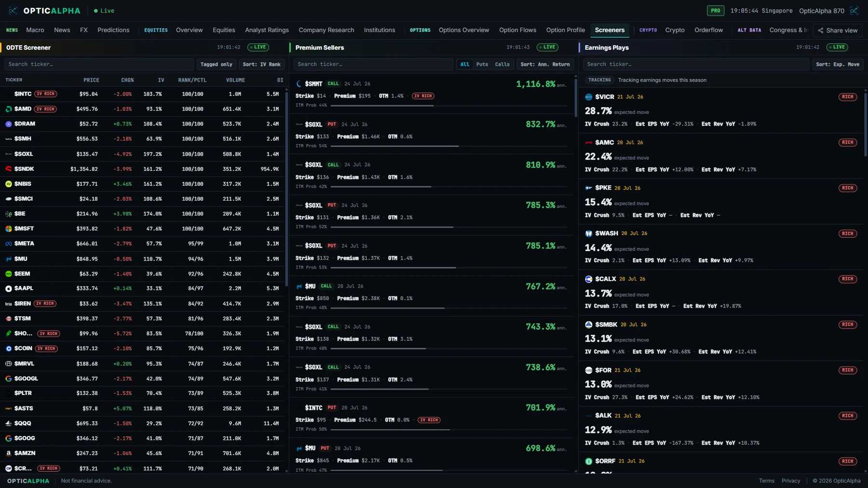Click the $MRVL logo icon
The image size is (868, 488).
(9, 364)
